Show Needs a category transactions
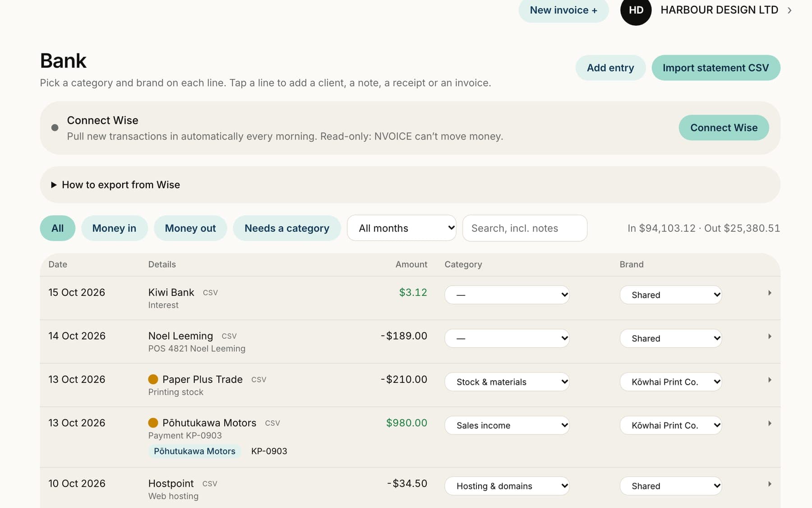The height and width of the screenshot is (508, 812). tap(287, 228)
